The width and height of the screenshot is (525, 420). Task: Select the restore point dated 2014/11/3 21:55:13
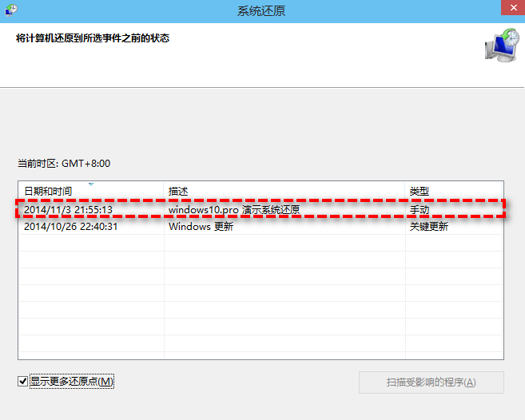point(68,210)
